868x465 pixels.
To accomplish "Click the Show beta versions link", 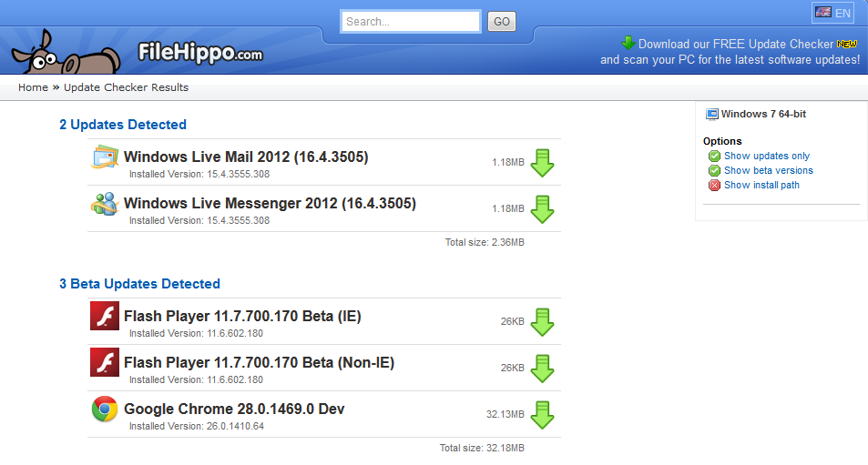I will click(769, 170).
